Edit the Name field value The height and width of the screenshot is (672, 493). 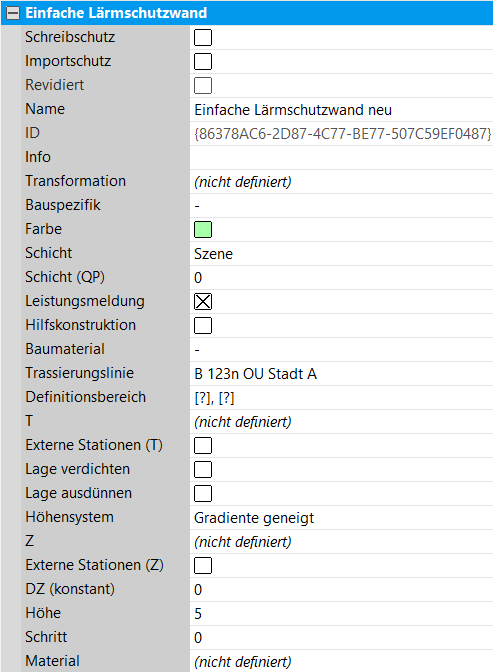341,110
